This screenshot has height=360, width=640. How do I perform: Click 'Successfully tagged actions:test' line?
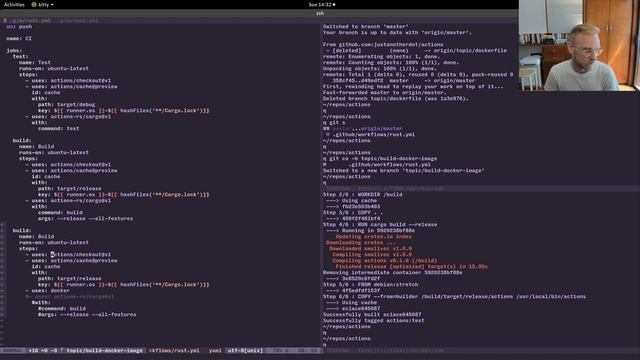tap(373, 321)
